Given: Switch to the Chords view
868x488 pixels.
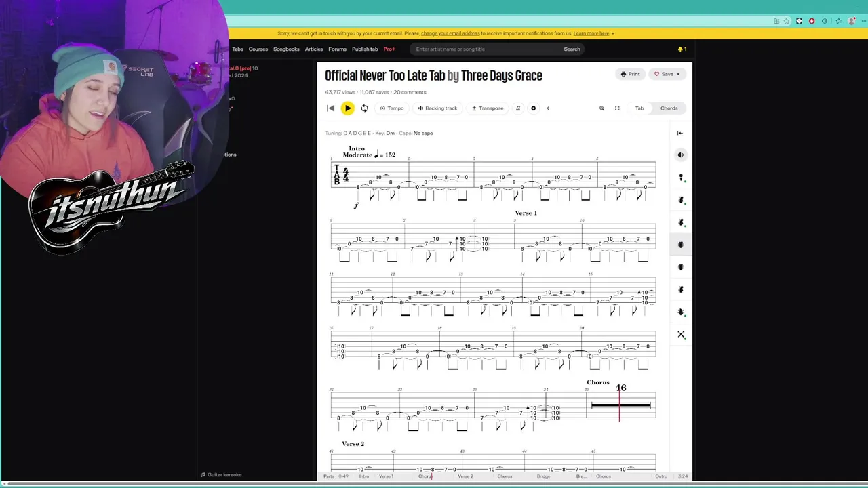Looking at the screenshot, I should pos(669,108).
